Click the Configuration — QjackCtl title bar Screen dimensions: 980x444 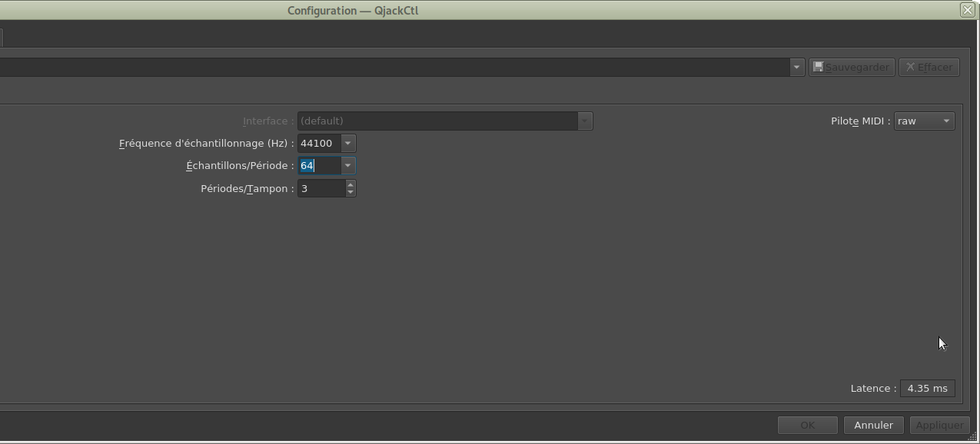click(x=353, y=10)
